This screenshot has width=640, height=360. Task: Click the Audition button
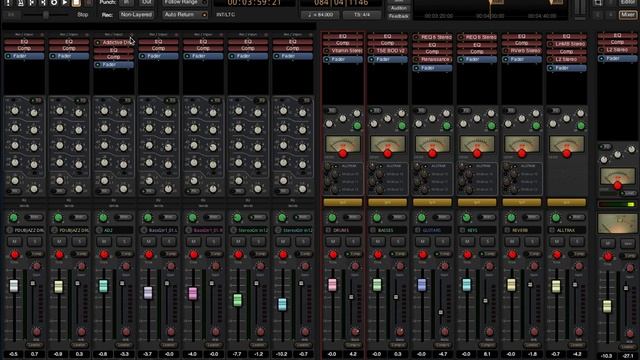[x=399, y=8]
